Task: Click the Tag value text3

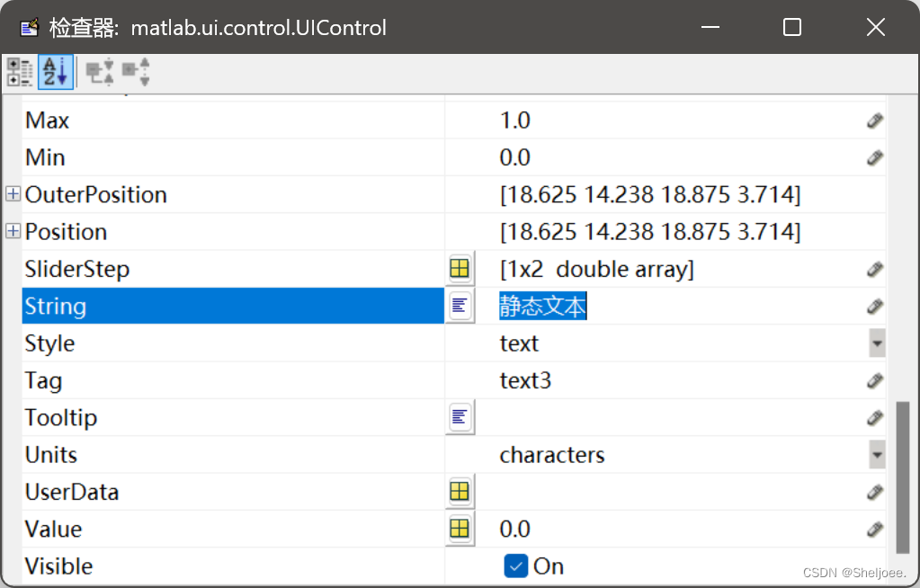Action: click(525, 379)
